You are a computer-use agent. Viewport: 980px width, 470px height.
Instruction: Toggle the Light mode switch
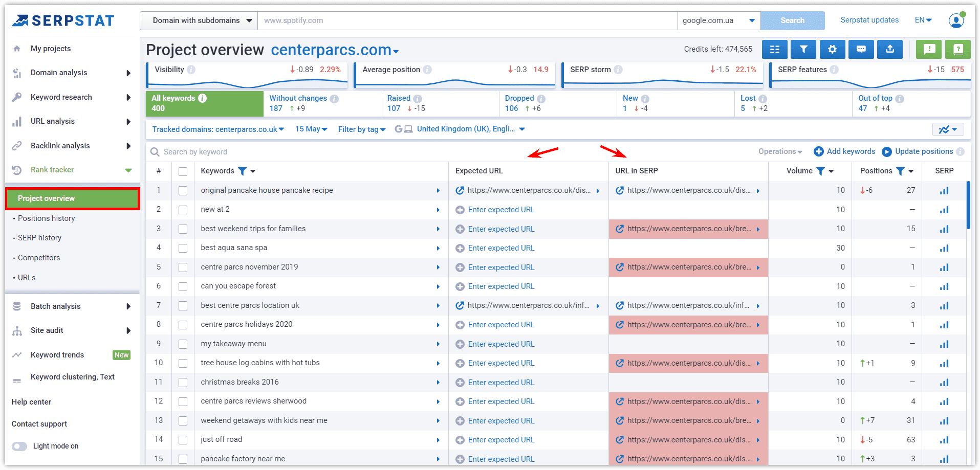(x=19, y=446)
